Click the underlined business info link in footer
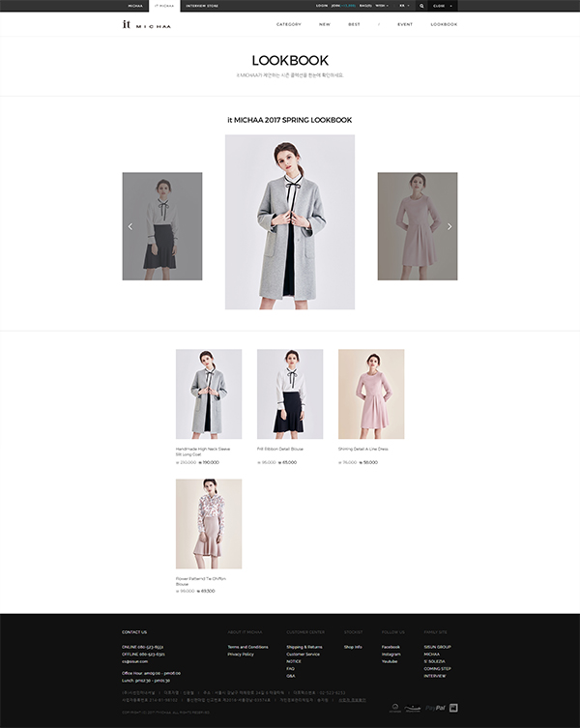 coord(352,700)
